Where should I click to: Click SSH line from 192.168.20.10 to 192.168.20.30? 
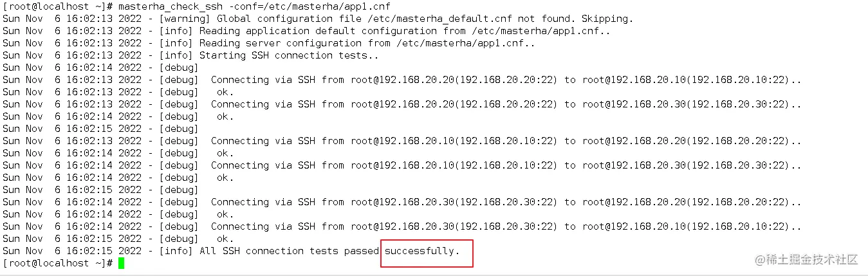point(506,165)
